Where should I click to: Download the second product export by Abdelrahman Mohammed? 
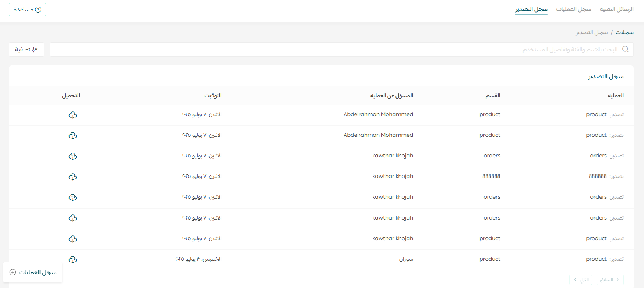[x=73, y=136]
